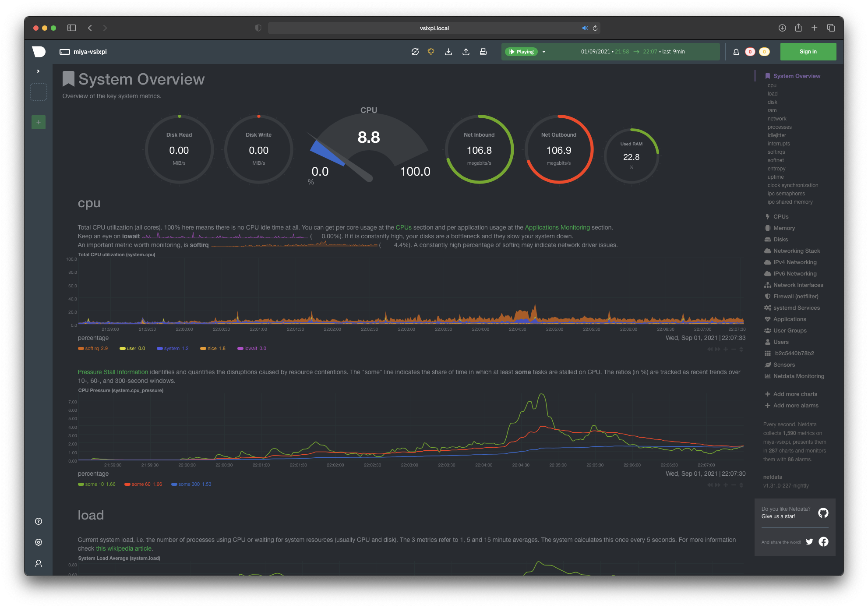Click the GitHub star icon

[x=823, y=513]
